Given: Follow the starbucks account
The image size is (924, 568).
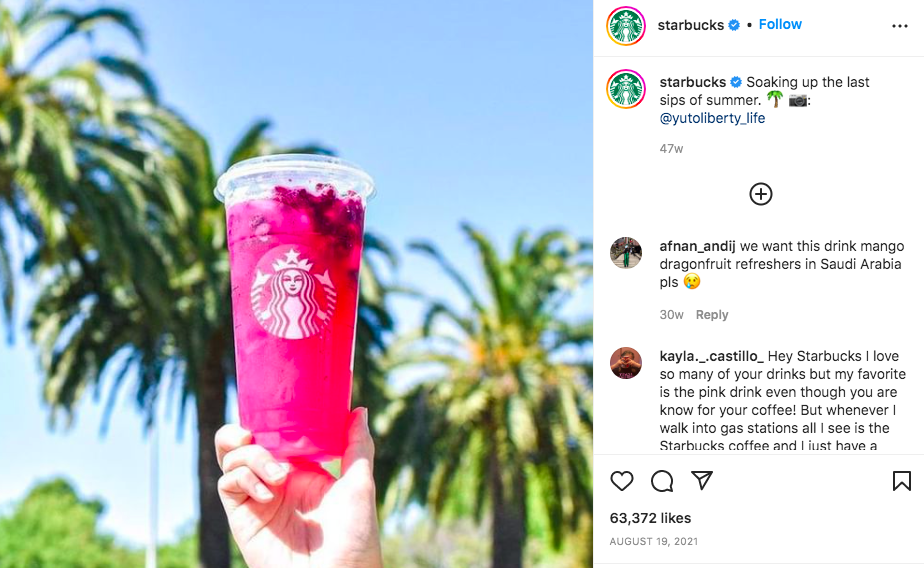Looking at the screenshot, I should [780, 25].
